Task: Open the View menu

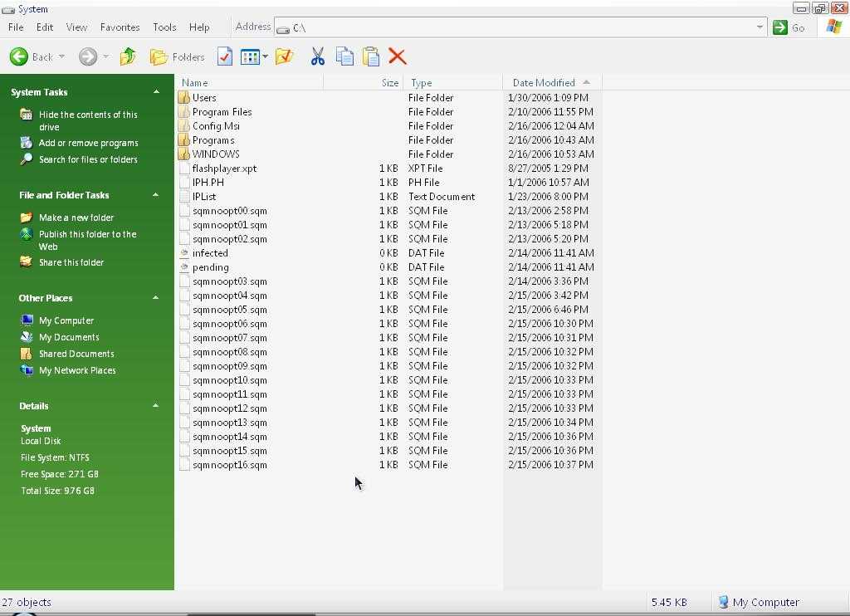Action: tap(76, 27)
